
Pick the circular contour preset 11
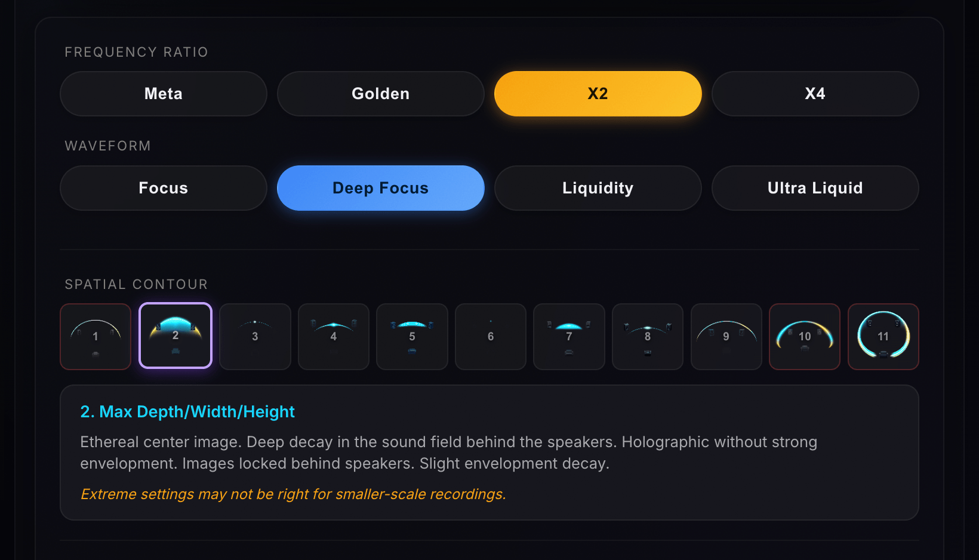[883, 337]
